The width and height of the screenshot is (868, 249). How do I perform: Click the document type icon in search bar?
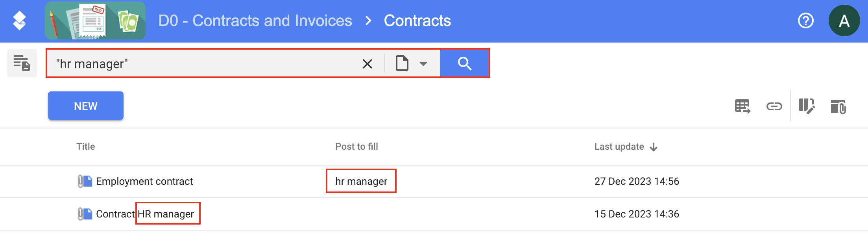tap(402, 63)
